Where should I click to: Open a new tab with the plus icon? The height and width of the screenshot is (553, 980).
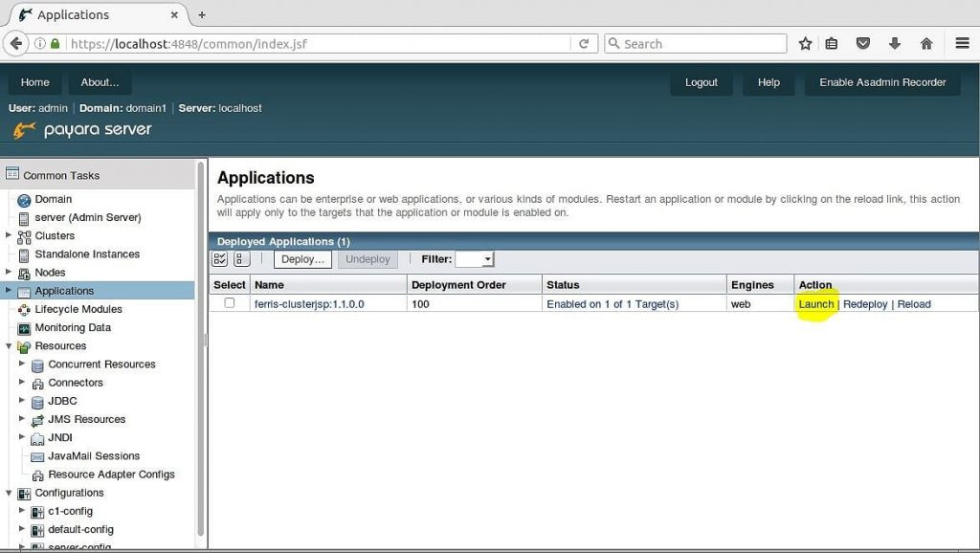pyautogui.click(x=202, y=15)
